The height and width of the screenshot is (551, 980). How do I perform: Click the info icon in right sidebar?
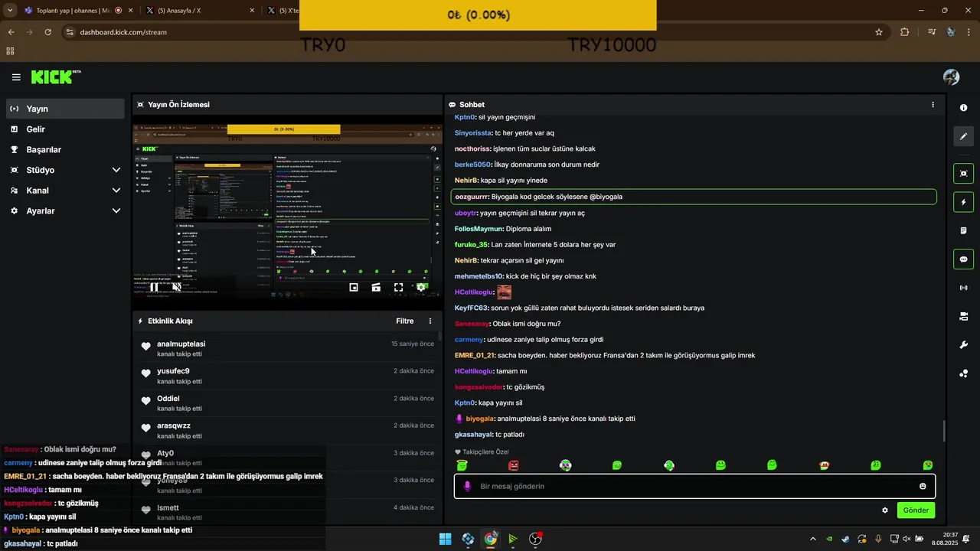pyautogui.click(x=963, y=108)
